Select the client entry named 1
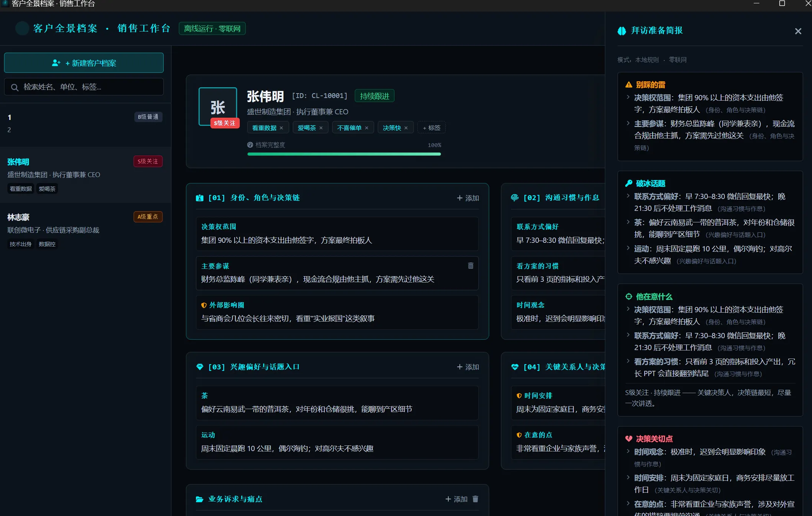The image size is (812, 516). [85, 125]
